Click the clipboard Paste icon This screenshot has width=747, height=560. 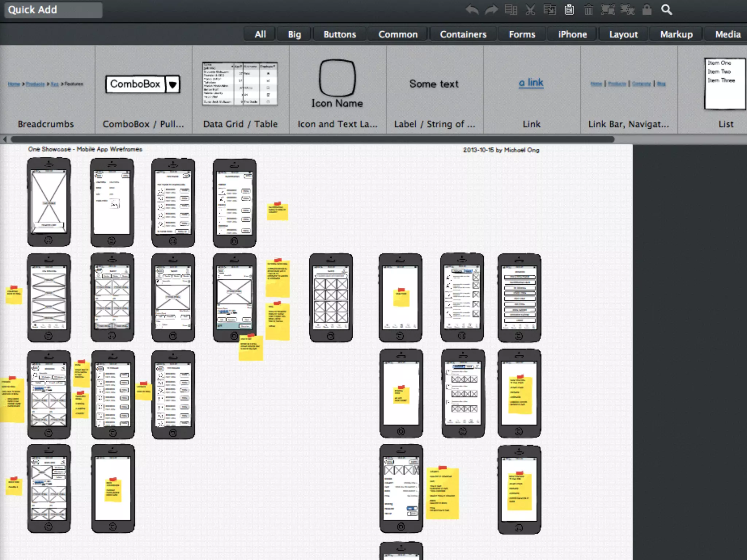pos(569,10)
